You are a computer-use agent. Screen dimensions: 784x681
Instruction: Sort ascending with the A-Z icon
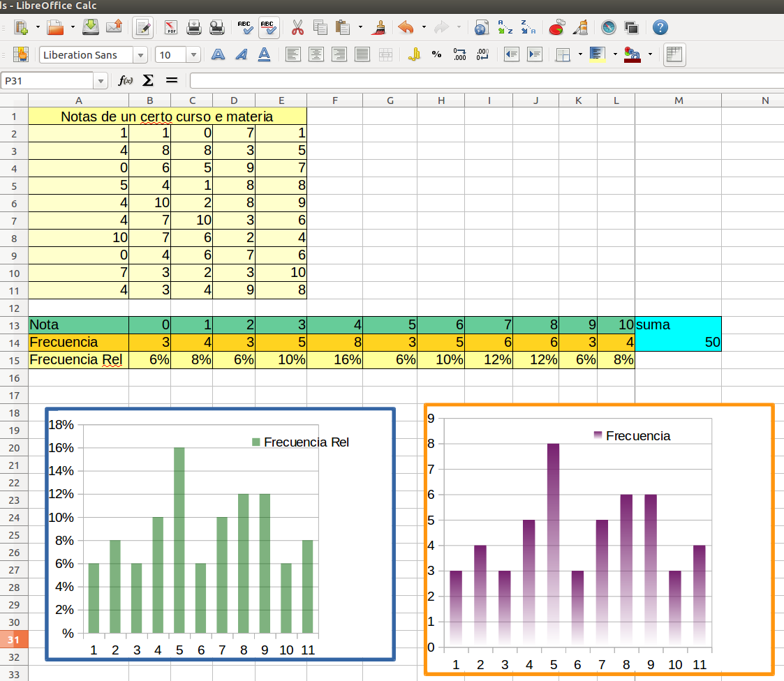(505, 28)
